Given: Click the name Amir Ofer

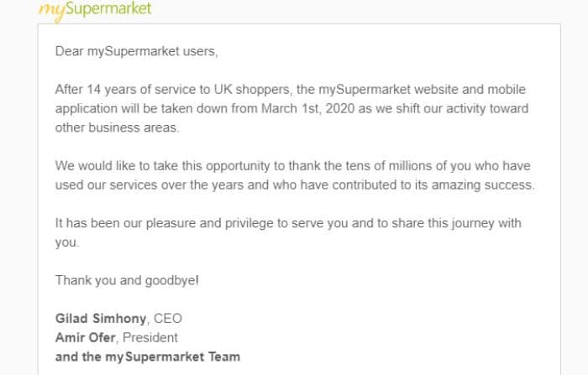Looking at the screenshot, I should 85,337.
